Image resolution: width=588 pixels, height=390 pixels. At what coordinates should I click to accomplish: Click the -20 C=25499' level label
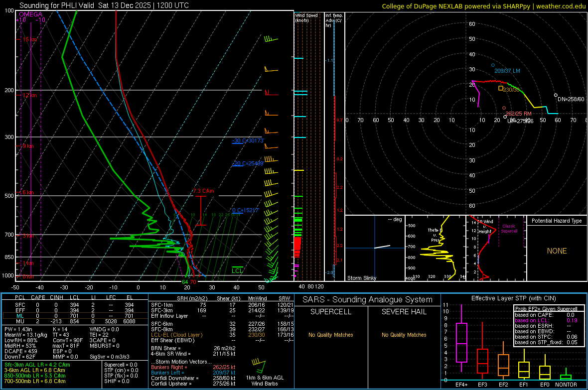tap(248, 163)
